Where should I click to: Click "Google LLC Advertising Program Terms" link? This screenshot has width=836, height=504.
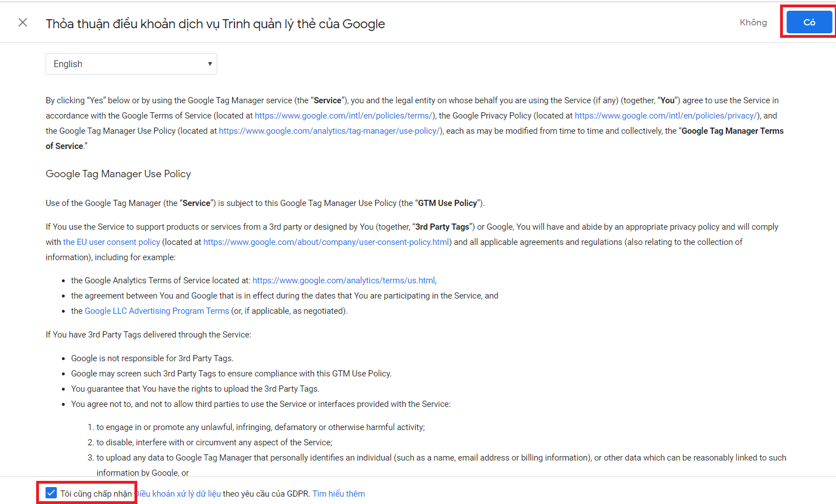point(156,310)
